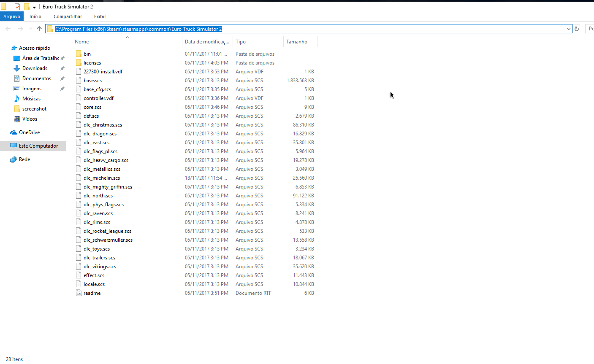Click the locale.scs file icon
Viewport: 594px width, 364px height.
(x=79, y=284)
